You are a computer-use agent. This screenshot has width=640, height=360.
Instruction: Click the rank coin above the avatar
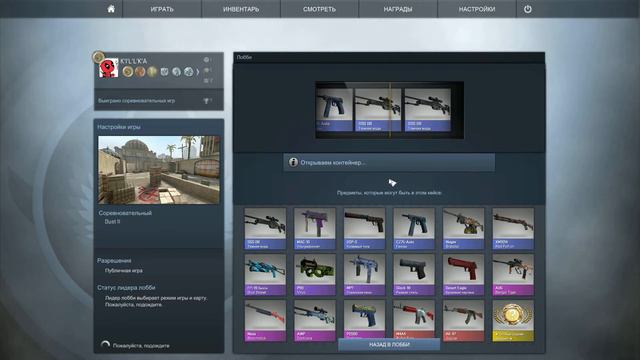[98, 57]
